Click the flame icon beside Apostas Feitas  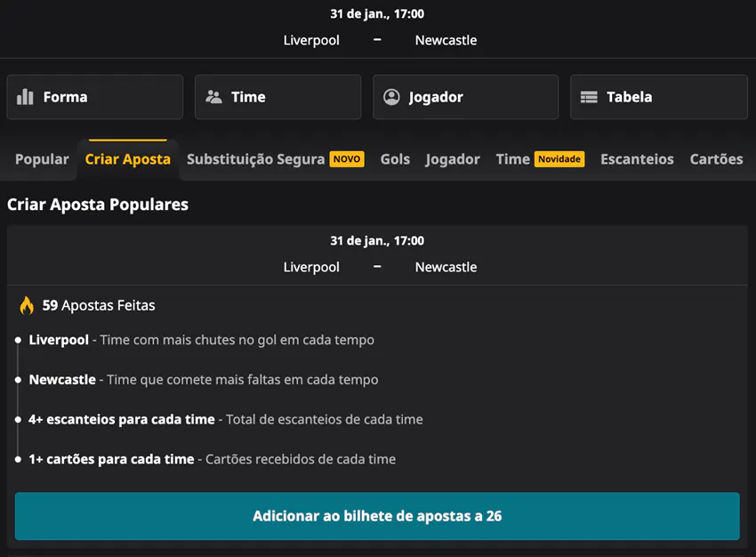pyautogui.click(x=27, y=305)
